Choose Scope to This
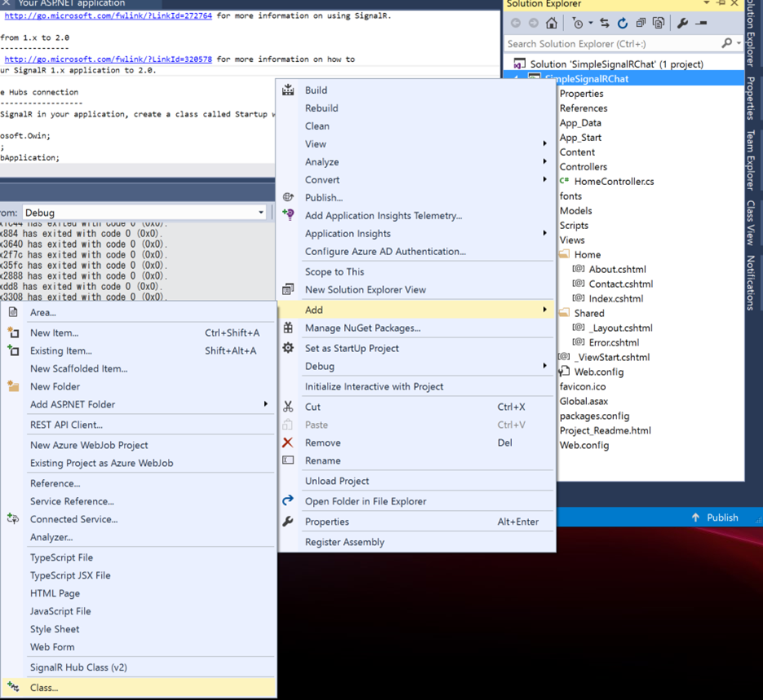Image resolution: width=763 pixels, height=700 pixels. point(417,271)
